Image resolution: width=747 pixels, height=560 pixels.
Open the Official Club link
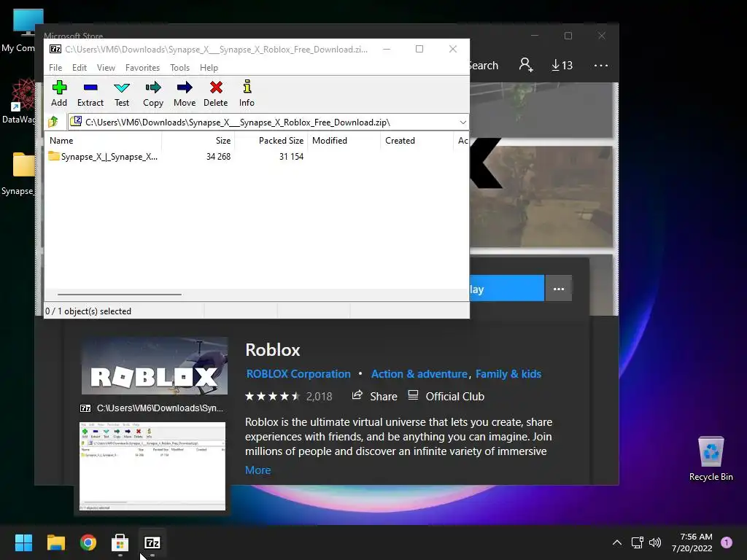click(x=446, y=396)
